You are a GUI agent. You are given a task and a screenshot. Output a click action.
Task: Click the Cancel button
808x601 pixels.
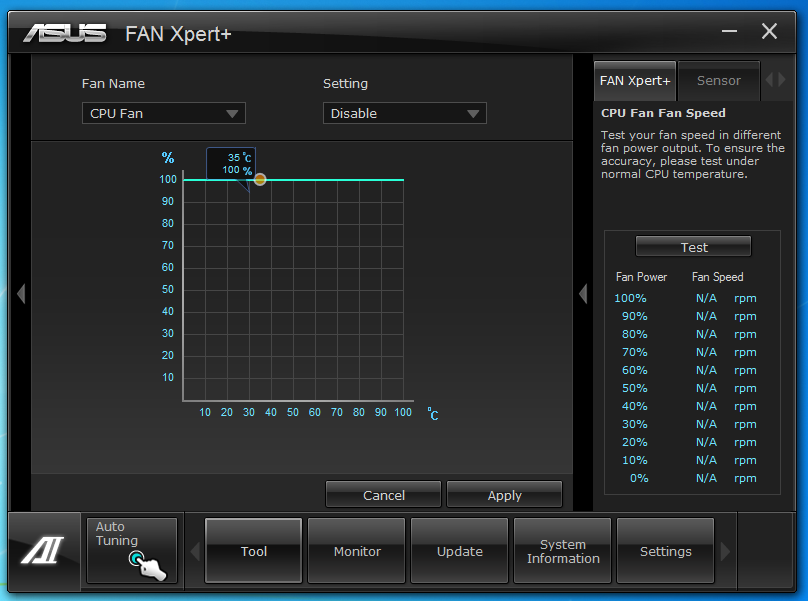pos(383,495)
